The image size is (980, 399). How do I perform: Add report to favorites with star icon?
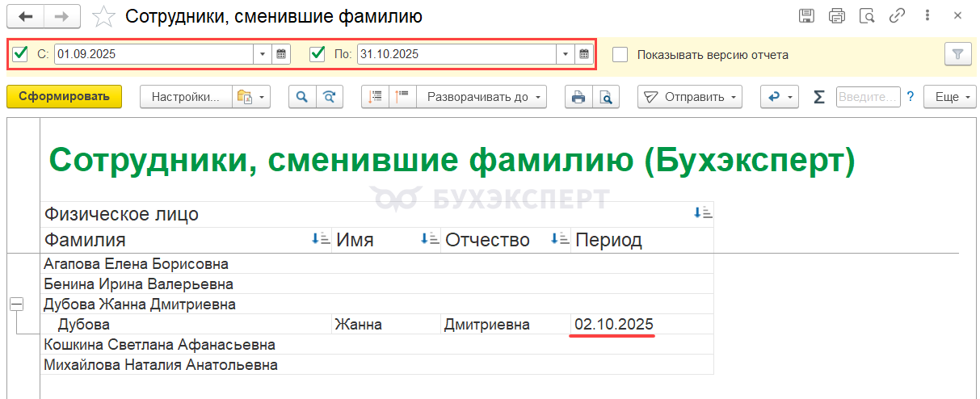[103, 16]
